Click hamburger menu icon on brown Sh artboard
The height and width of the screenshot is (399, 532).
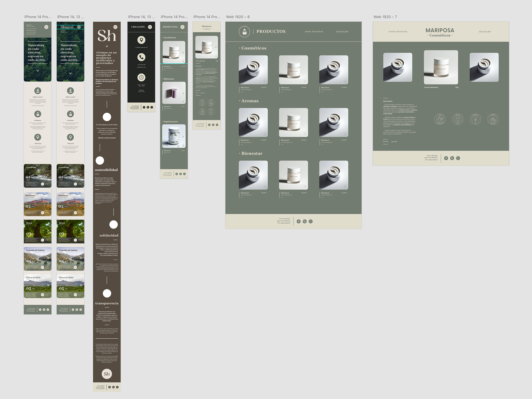click(115, 27)
